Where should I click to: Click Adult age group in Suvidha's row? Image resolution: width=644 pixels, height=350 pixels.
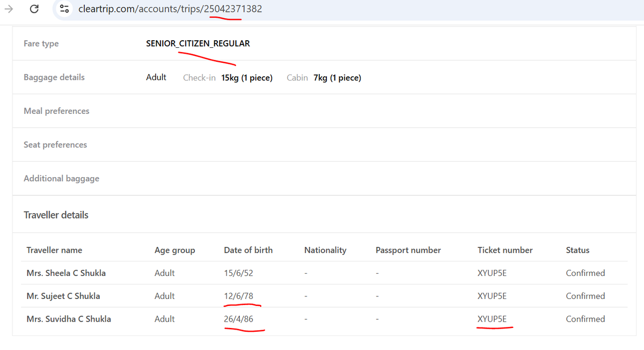coord(165,319)
